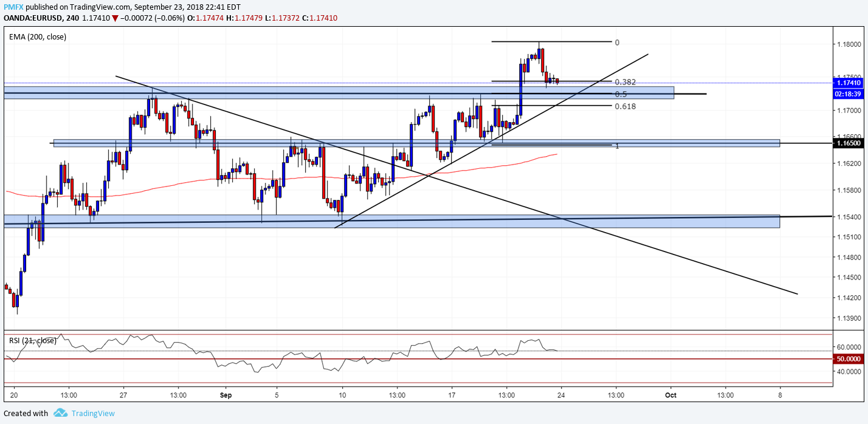Click the close value C:1.17410

[319, 18]
